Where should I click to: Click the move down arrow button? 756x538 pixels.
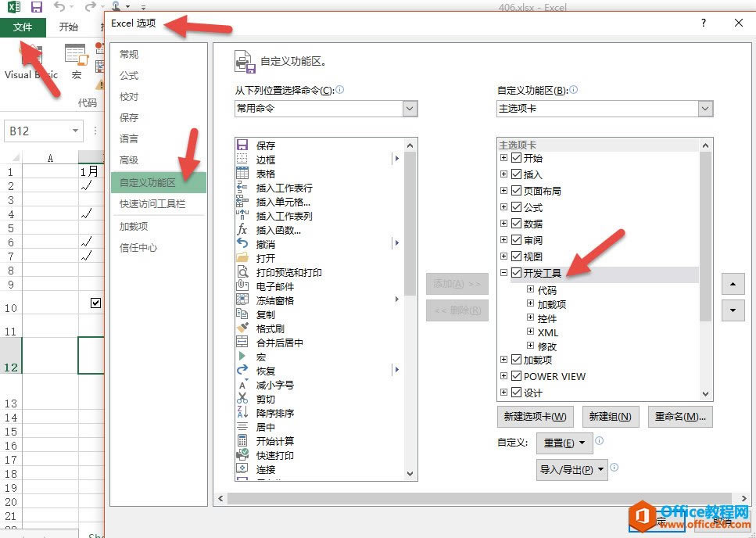(x=733, y=310)
